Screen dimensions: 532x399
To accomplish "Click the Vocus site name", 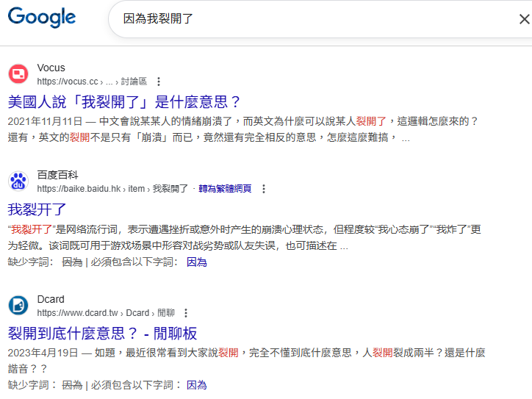I will [51, 68].
